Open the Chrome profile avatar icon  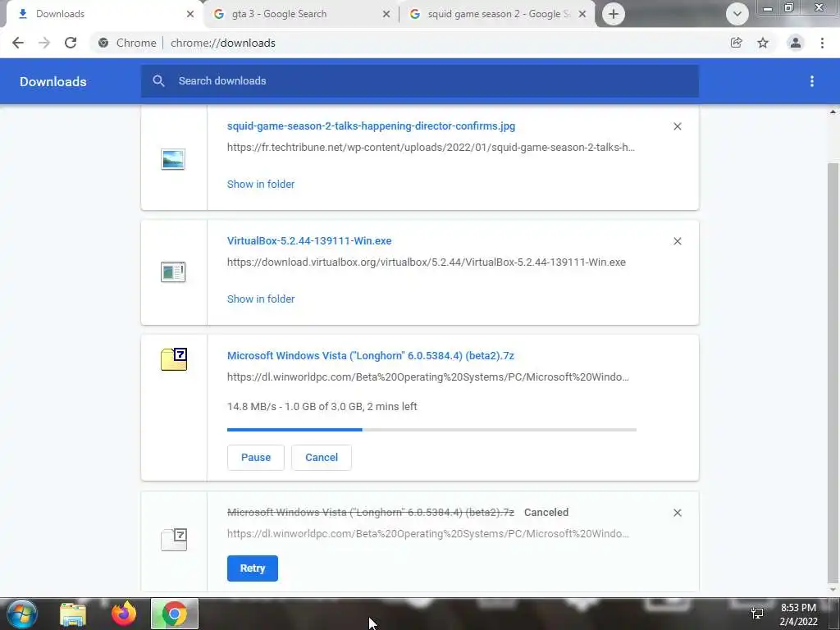coord(796,43)
